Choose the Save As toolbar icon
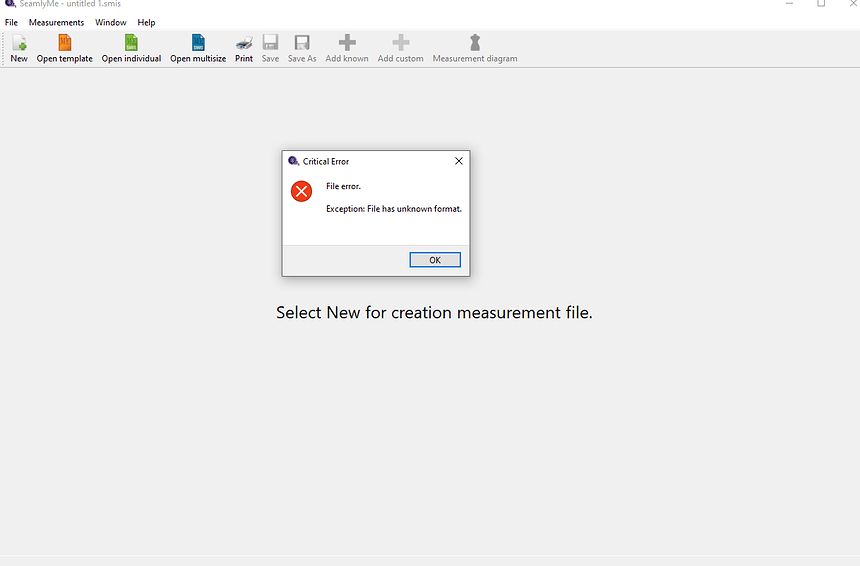 302,43
